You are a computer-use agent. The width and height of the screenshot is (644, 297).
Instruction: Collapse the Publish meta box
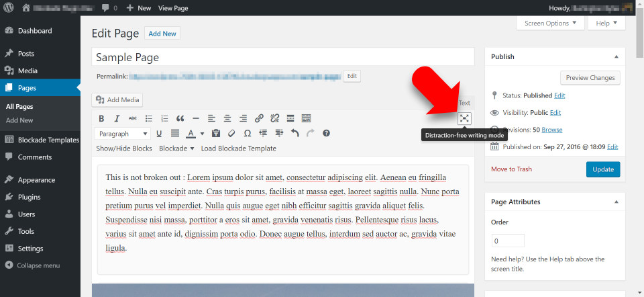point(616,56)
